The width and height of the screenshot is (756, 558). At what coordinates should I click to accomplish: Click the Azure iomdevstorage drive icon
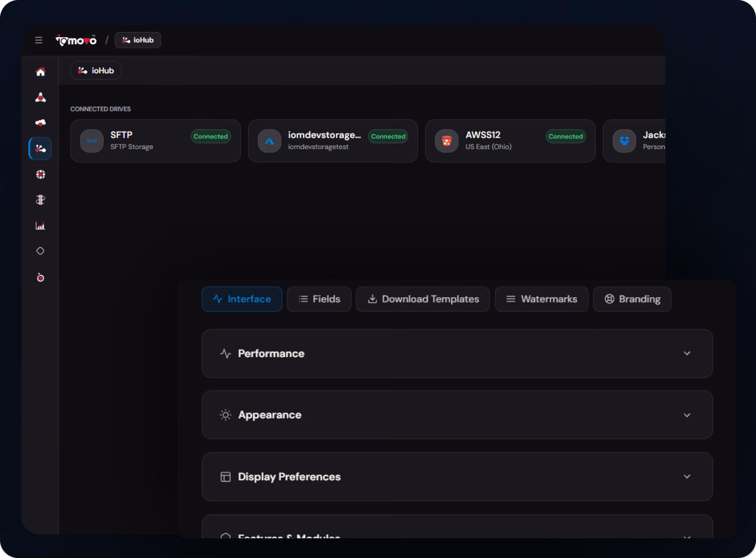click(269, 141)
